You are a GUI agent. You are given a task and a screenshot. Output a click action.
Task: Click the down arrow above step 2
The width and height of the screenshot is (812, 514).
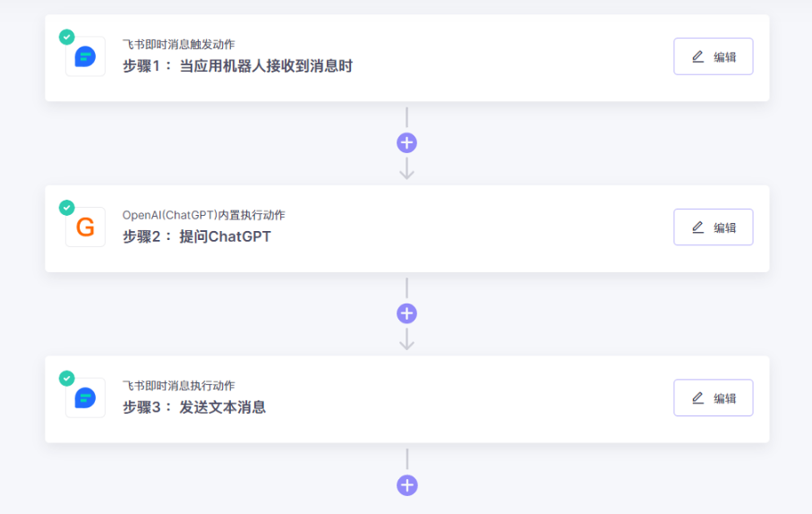click(x=407, y=169)
